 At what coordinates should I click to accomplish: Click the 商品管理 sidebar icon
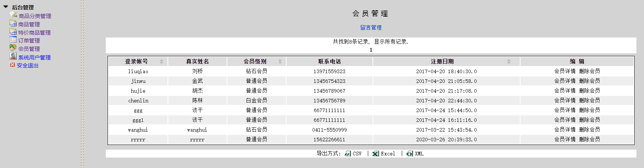(x=13, y=23)
